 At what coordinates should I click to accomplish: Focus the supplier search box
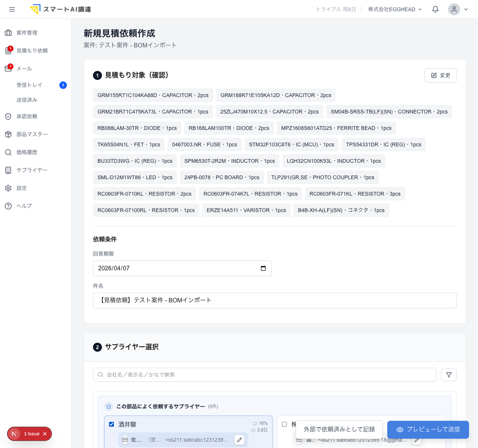pyautogui.click(x=265, y=375)
